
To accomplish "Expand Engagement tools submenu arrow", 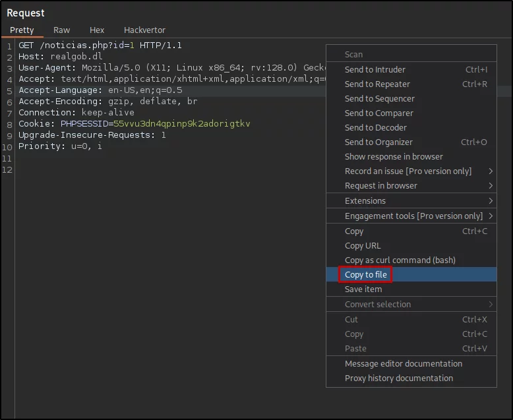I will coord(491,216).
